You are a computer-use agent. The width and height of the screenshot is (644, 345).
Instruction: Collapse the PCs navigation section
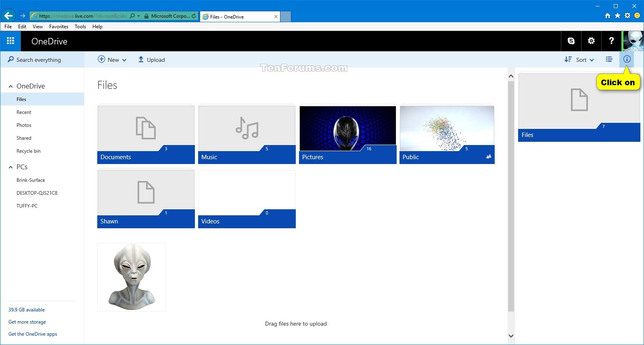11,167
